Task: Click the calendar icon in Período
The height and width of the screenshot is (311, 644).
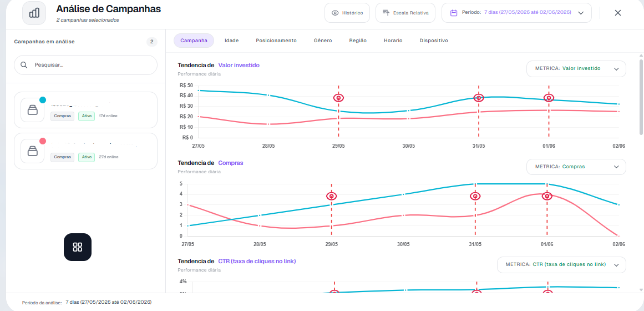Action: tap(454, 13)
